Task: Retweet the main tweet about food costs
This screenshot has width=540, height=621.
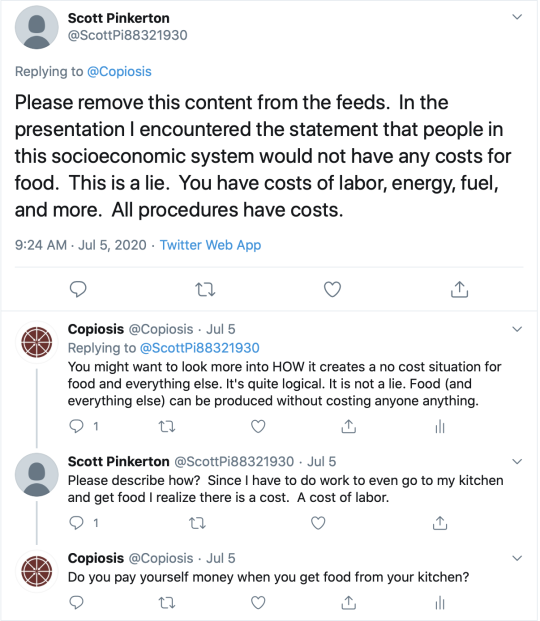Action: pyautogui.click(x=206, y=290)
